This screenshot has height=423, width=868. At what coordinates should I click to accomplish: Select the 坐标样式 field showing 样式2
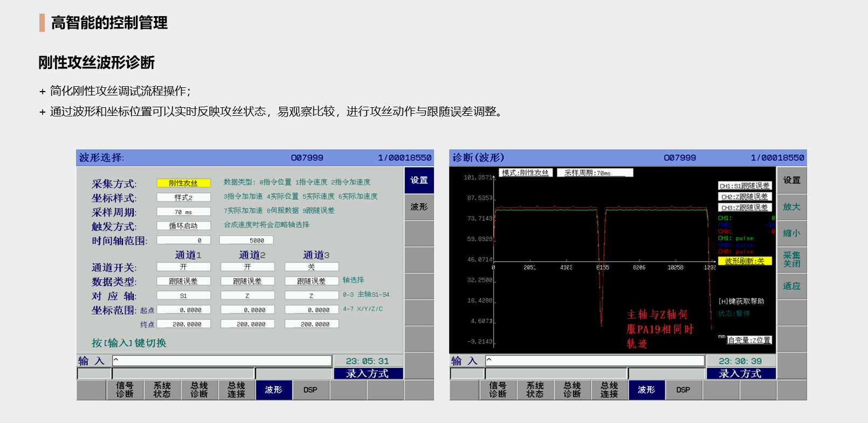[183, 198]
